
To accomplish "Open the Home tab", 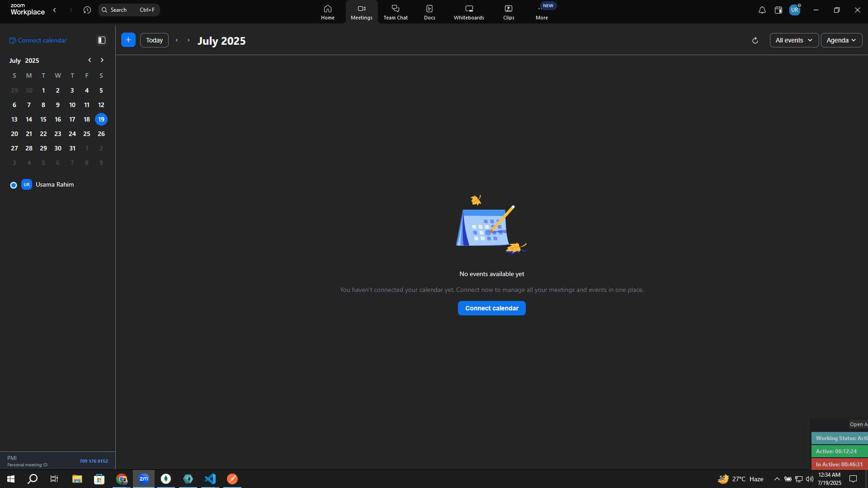I will coord(328,12).
